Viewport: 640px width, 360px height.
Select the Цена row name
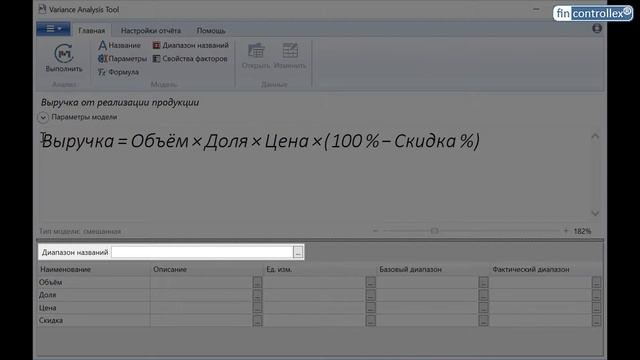47,308
